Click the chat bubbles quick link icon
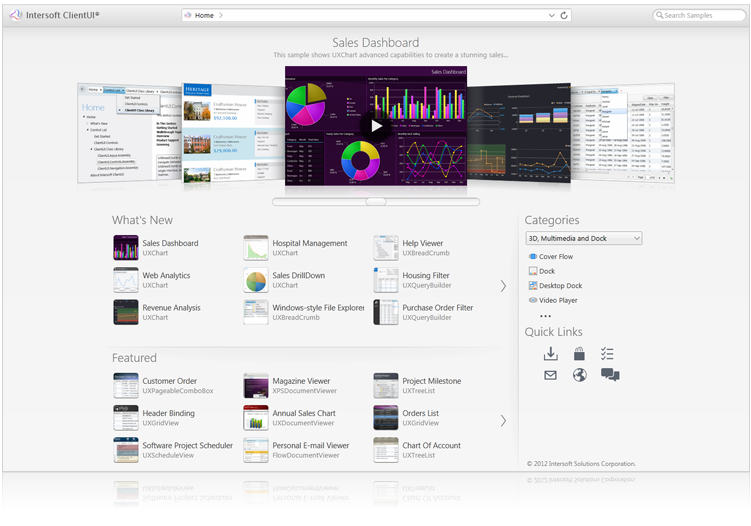 click(610, 375)
